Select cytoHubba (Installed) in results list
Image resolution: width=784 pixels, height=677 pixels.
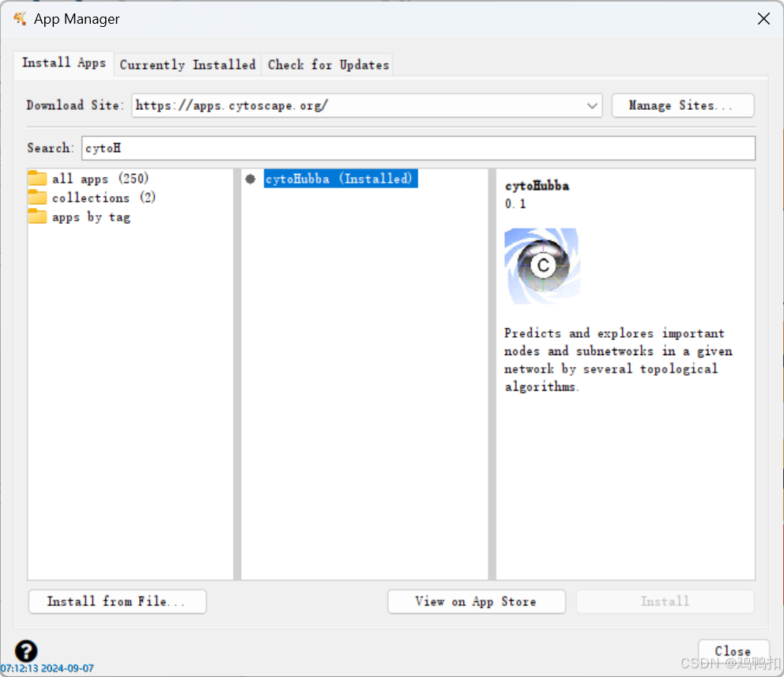pos(341,179)
